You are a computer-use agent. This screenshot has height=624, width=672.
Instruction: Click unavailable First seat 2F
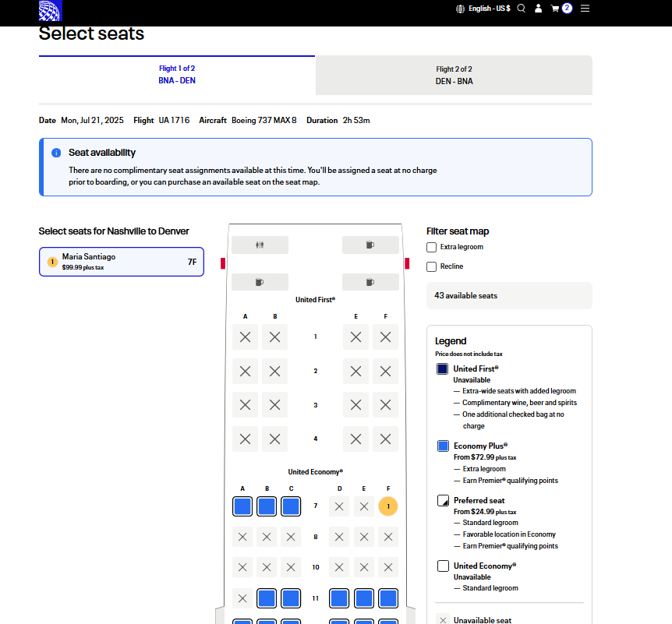pos(385,371)
